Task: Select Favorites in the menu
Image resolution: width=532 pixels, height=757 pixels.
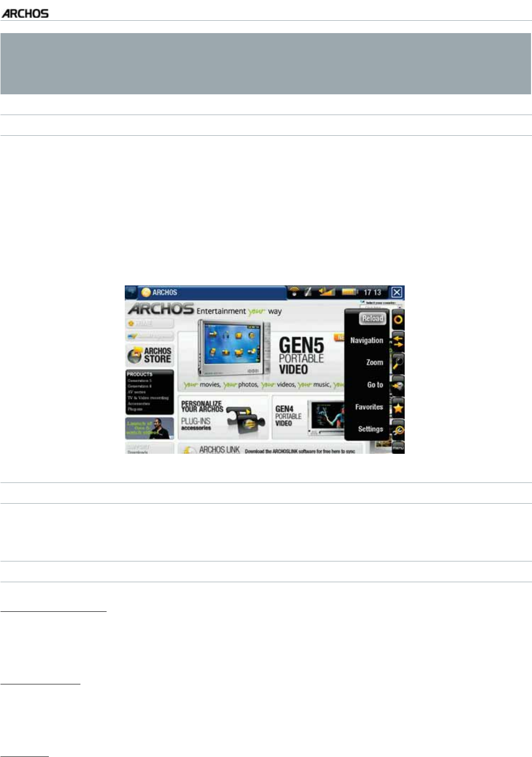Action: pyautogui.click(x=369, y=407)
